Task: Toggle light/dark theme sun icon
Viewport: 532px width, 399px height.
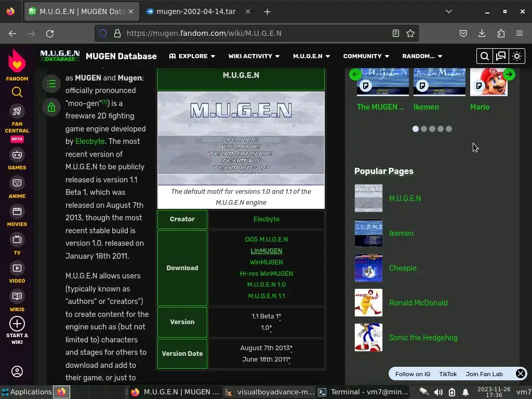Action: tap(517, 56)
